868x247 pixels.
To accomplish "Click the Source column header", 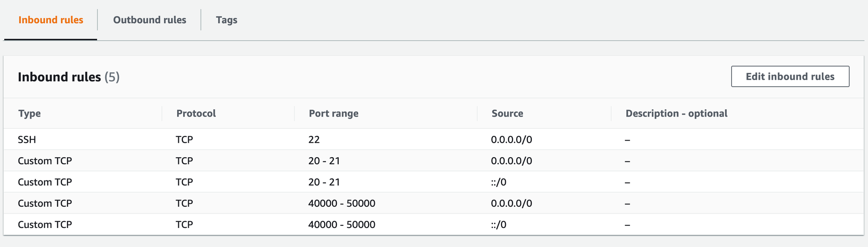I will click(507, 114).
